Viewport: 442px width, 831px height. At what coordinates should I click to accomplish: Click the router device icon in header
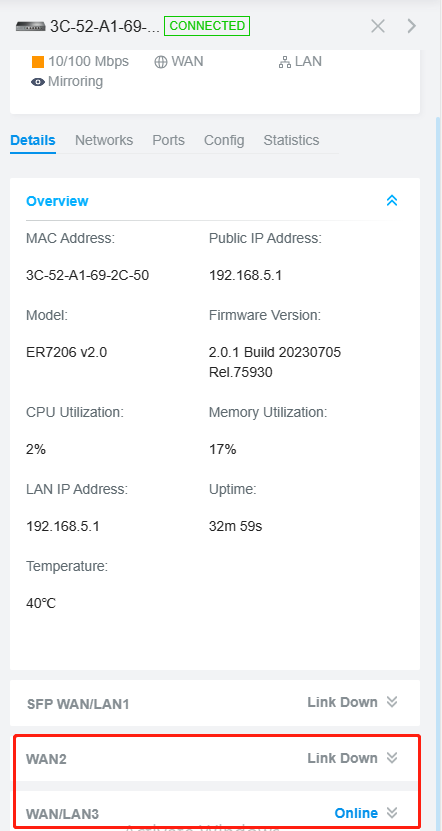tap(31, 26)
